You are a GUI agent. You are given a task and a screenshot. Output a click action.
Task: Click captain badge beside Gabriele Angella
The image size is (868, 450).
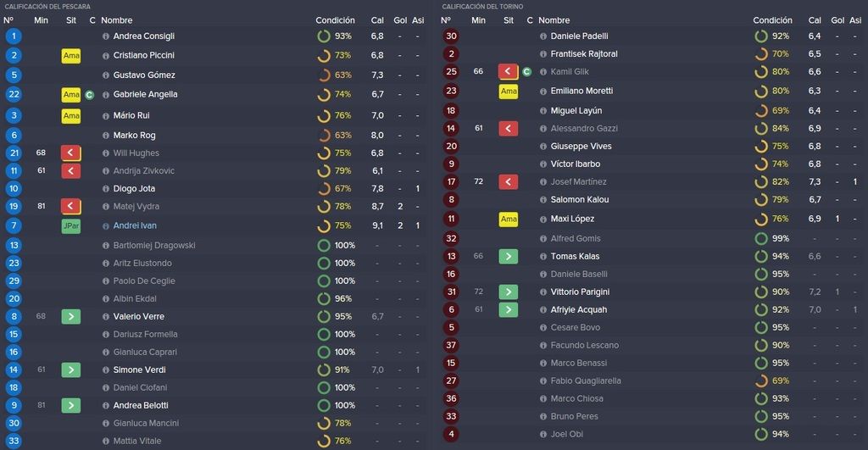(89, 95)
